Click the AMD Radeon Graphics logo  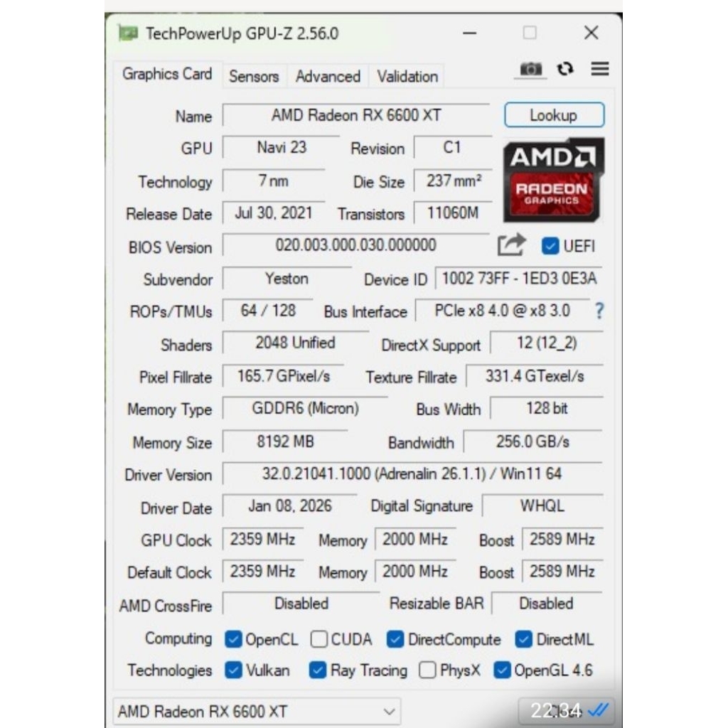[553, 180]
